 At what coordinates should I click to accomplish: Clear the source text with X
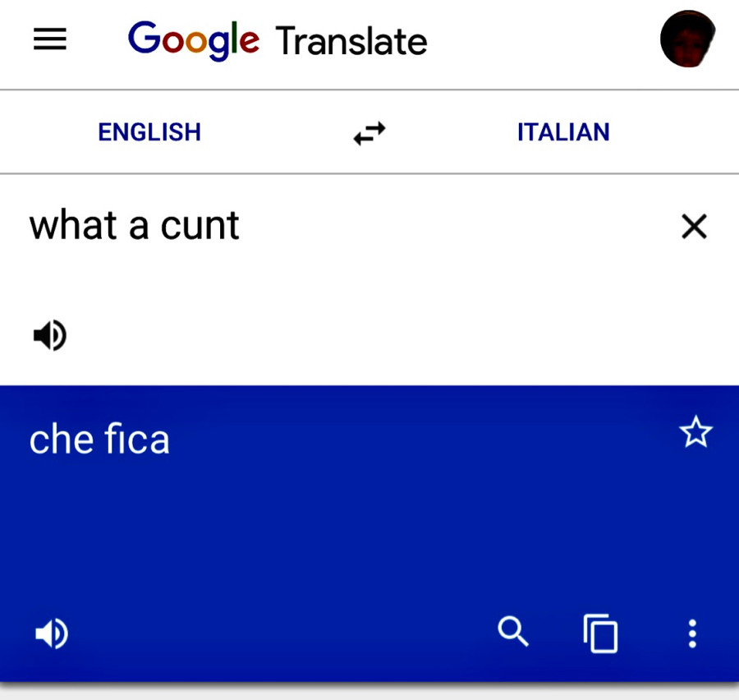click(x=694, y=227)
